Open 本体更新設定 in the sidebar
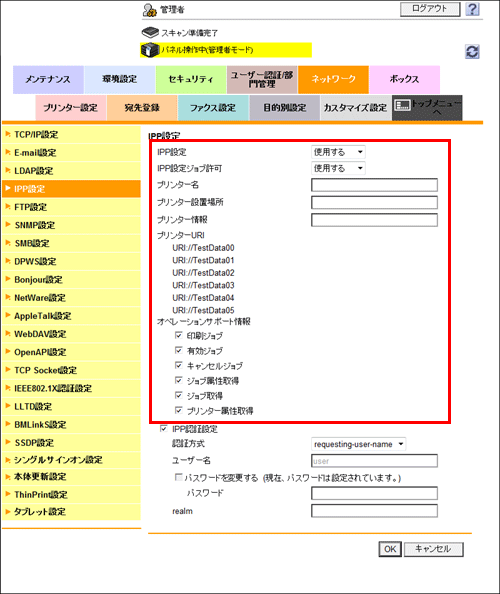 point(71,477)
